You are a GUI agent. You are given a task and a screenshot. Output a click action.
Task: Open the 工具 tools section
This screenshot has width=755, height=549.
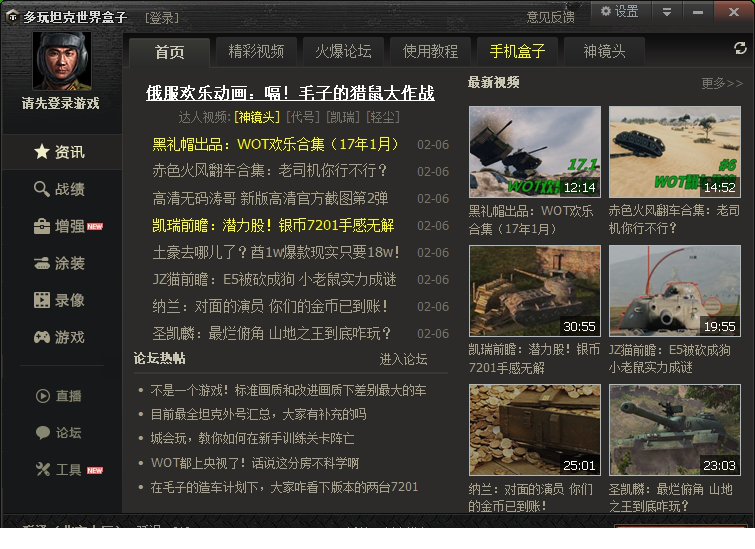click(68, 470)
